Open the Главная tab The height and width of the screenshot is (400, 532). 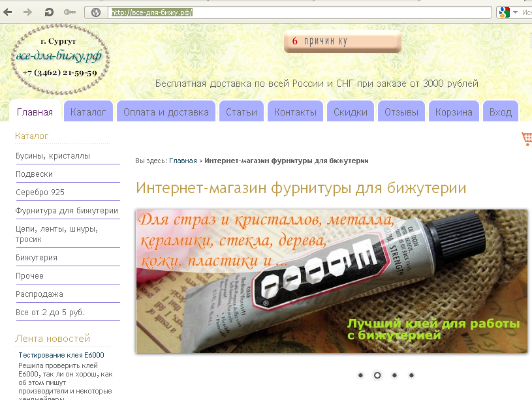[x=35, y=112]
